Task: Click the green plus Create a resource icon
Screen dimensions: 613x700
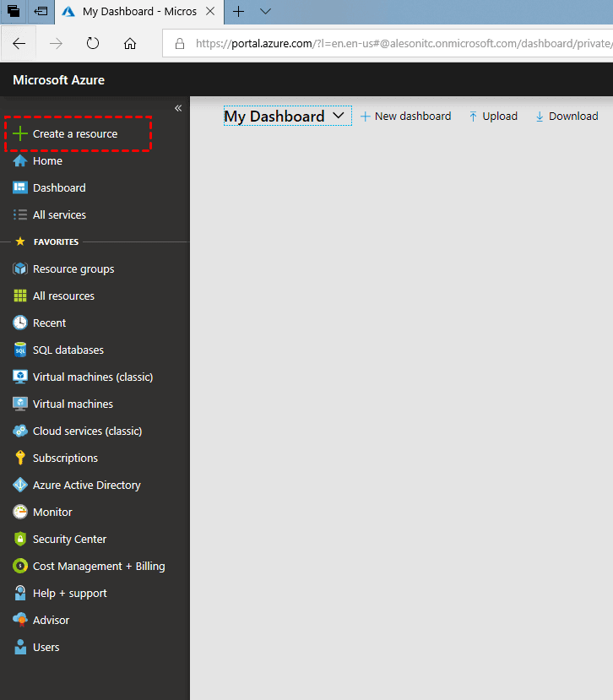Action: 20,133
